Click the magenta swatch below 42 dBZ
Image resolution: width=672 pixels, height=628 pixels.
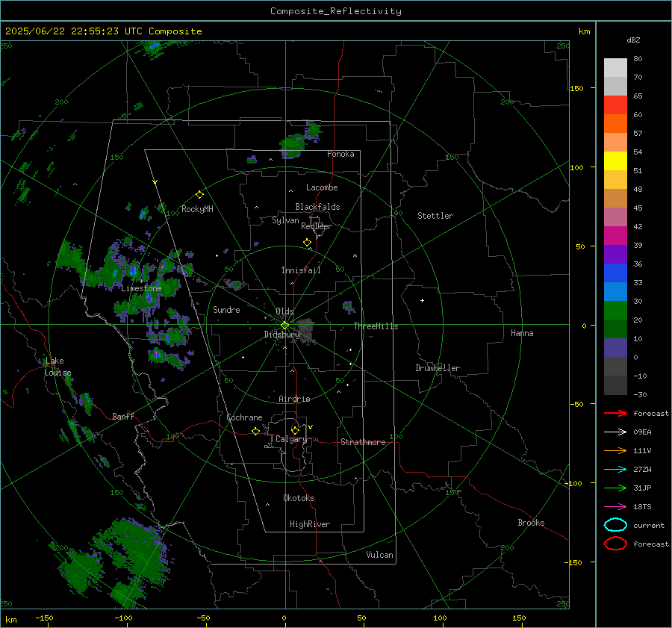pos(615,236)
